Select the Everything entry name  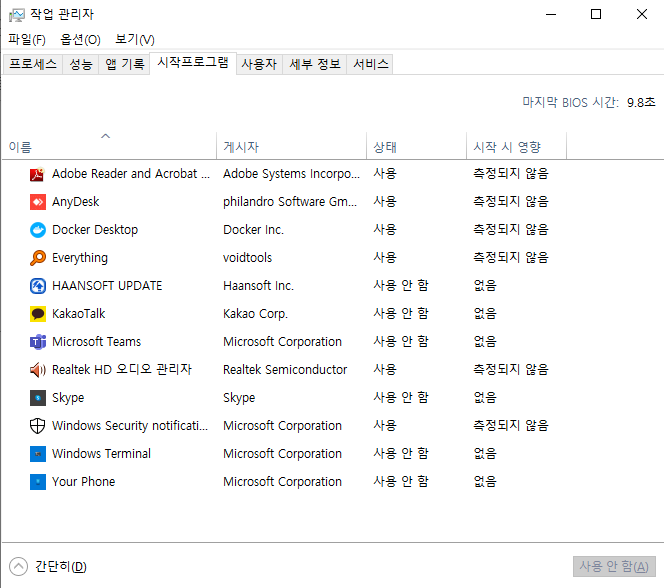80,258
